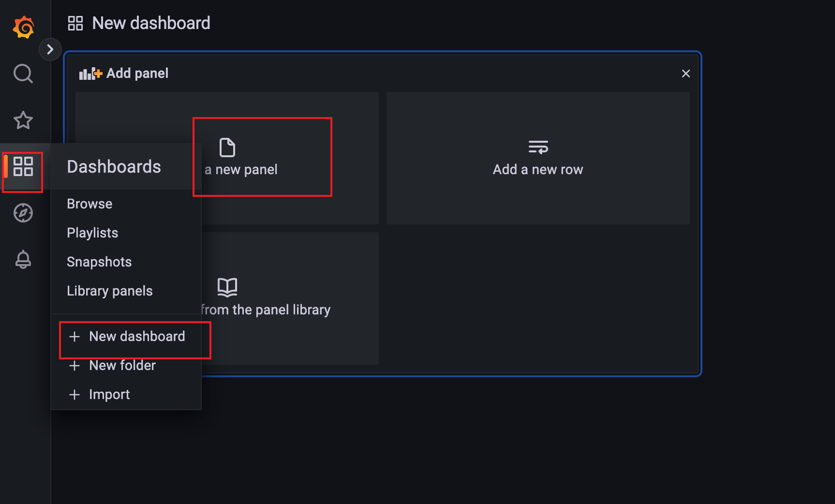Open Playlists from the Dashboards menu

coord(92,233)
